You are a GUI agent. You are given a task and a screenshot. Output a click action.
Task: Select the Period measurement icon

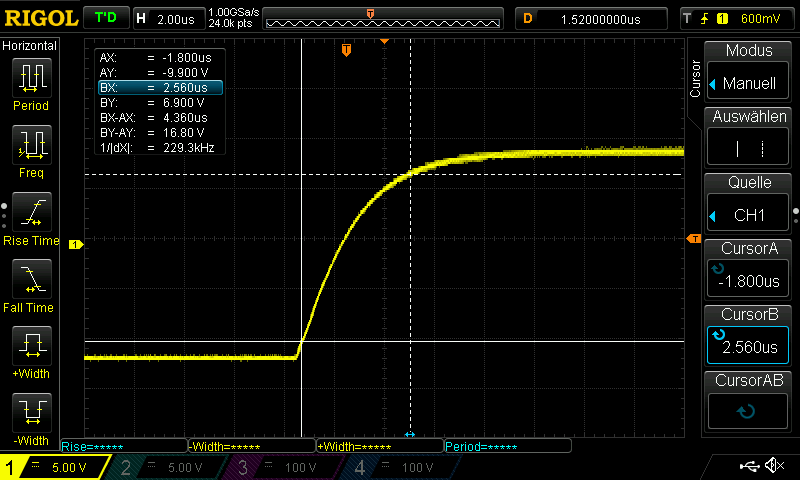coord(30,83)
